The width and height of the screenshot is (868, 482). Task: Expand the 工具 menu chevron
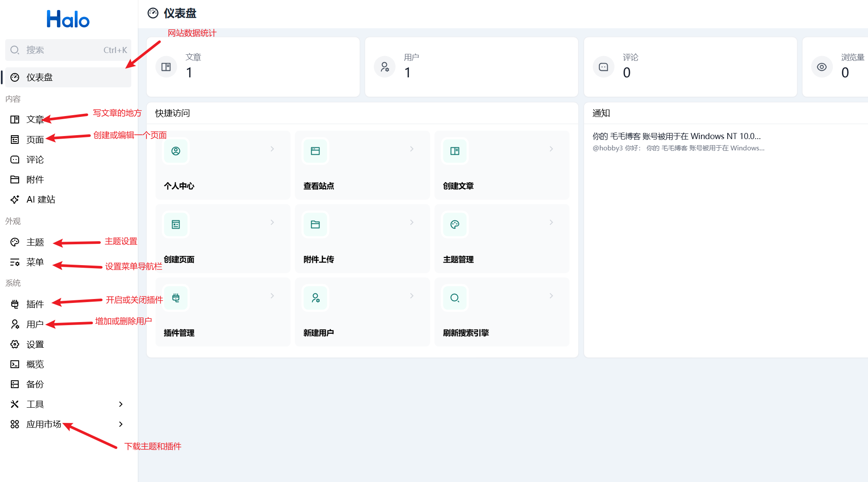point(121,404)
